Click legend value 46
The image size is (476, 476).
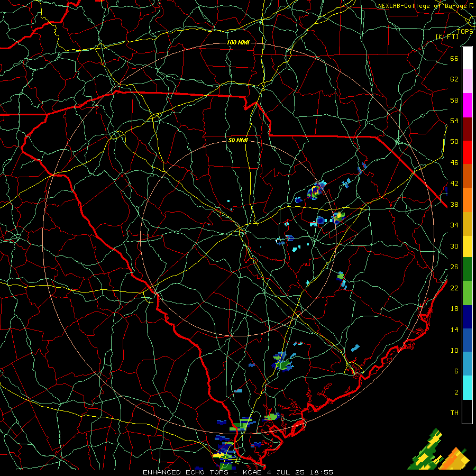(454, 163)
